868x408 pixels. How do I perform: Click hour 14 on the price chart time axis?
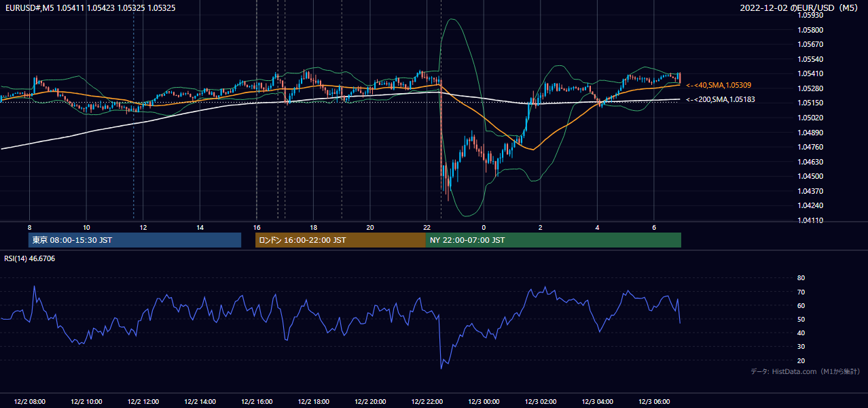point(200,227)
